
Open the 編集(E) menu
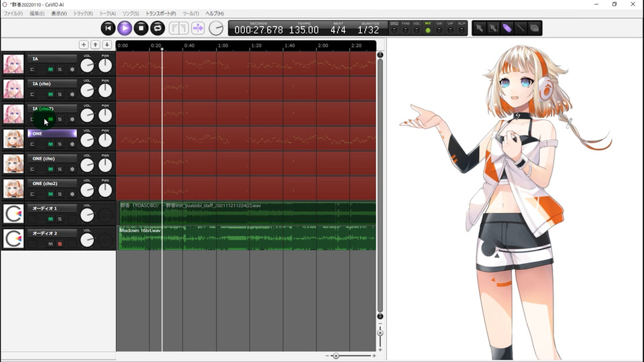point(37,13)
